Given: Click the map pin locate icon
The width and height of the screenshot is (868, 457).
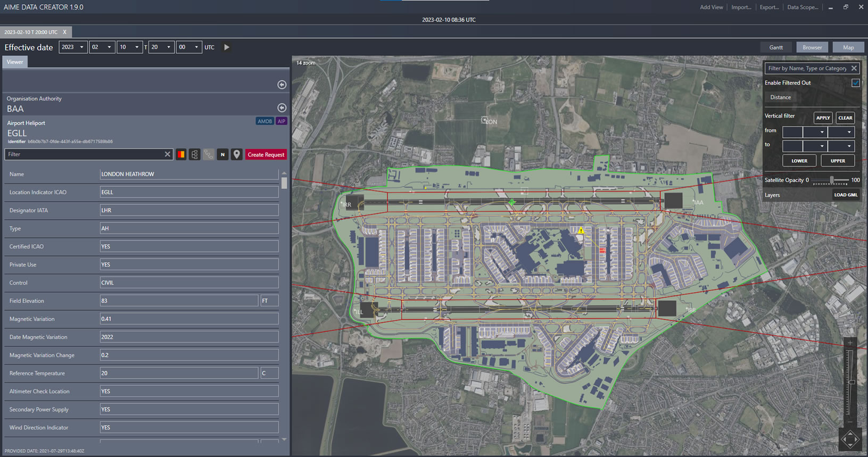Looking at the screenshot, I should (237, 154).
